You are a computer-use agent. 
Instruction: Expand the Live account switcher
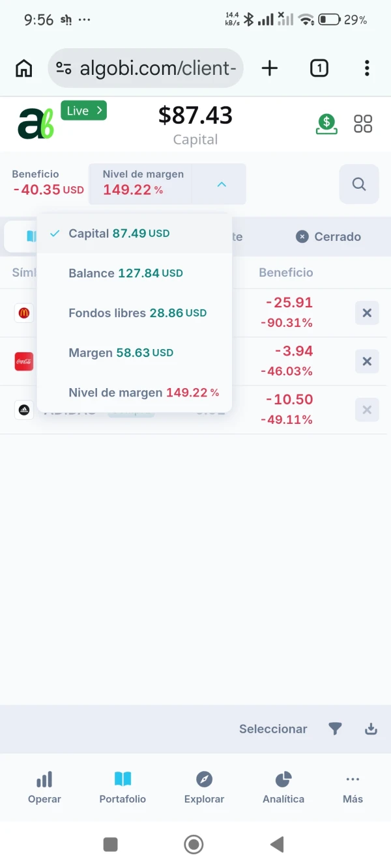(83, 111)
